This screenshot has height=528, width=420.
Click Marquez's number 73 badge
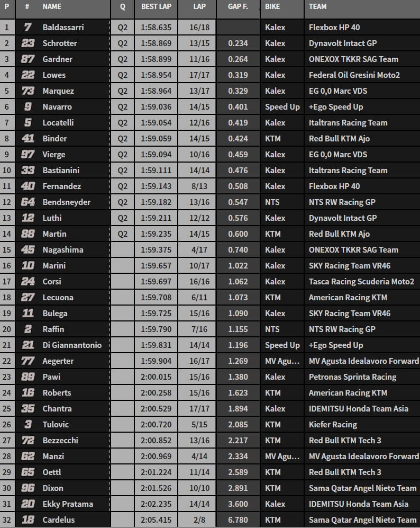(x=28, y=91)
